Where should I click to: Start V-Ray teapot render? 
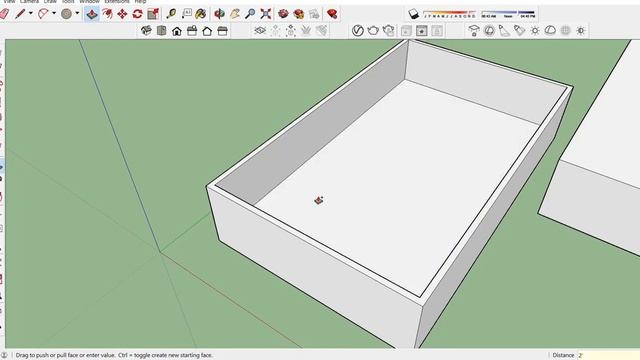click(373, 31)
